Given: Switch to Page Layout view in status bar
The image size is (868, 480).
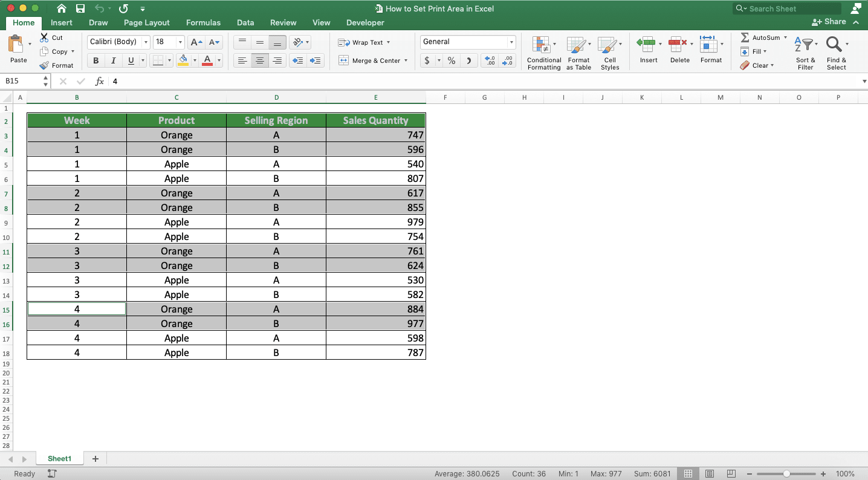Looking at the screenshot, I should point(710,474).
